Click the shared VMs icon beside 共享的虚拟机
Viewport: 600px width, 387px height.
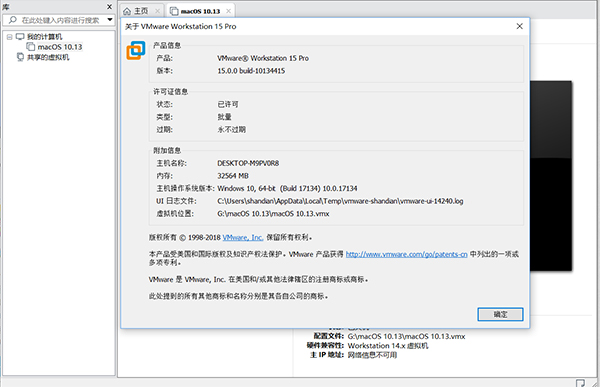[x=20, y=57]
